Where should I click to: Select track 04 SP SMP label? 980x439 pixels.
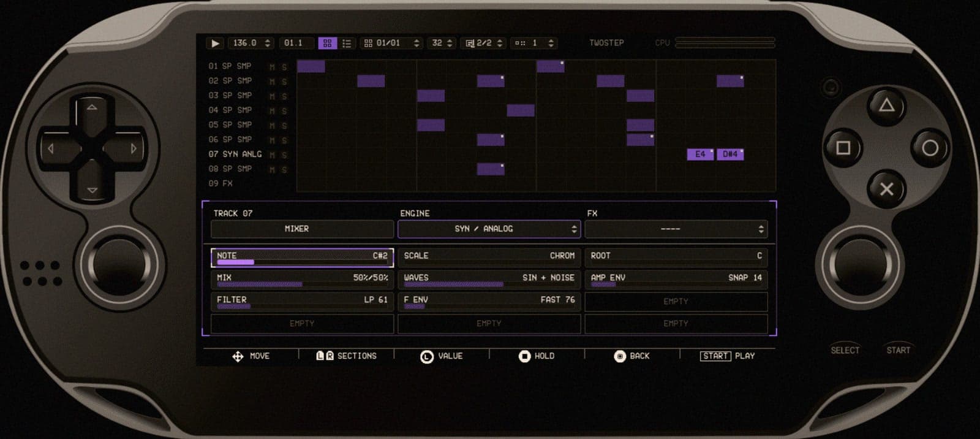tap(230, 110)
